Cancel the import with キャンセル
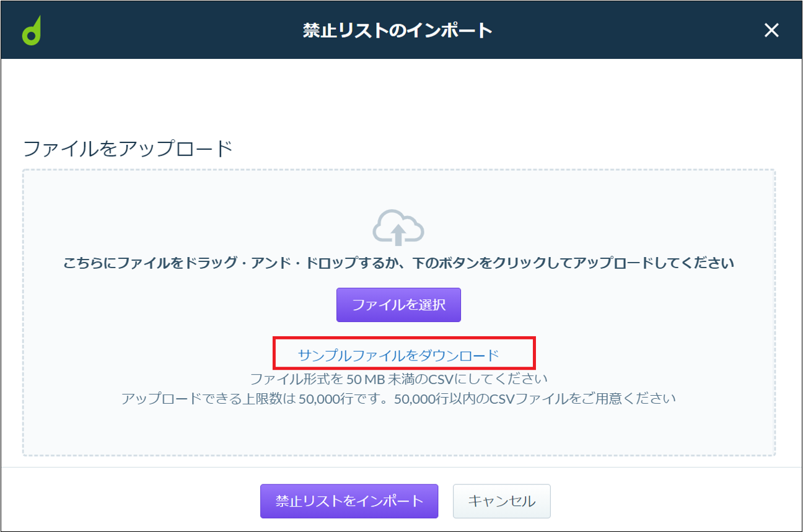Viewport: 803px width, 532px height. tap(502, 501)
